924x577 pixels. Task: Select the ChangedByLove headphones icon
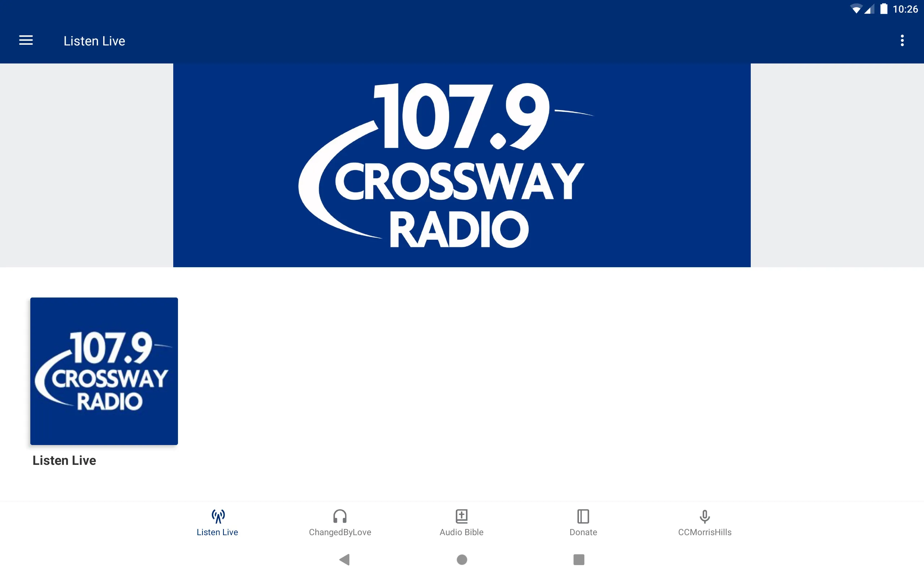click(339, 516)
